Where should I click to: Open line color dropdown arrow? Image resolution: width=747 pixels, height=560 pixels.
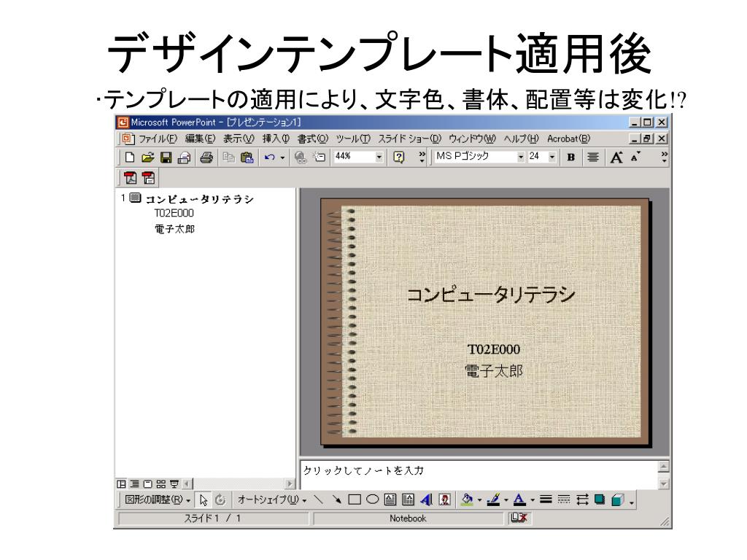point(506,499)
